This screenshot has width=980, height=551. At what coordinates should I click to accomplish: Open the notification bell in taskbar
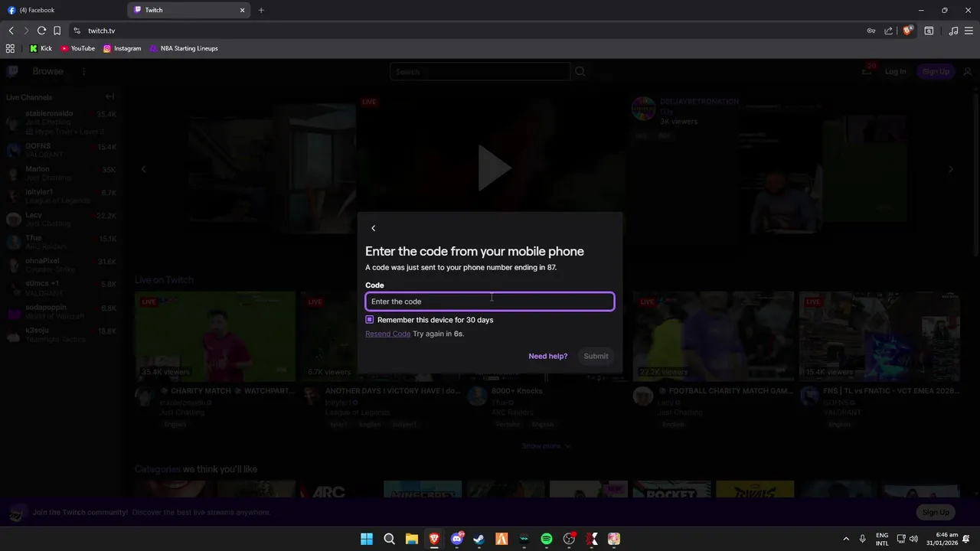(968, 539)
